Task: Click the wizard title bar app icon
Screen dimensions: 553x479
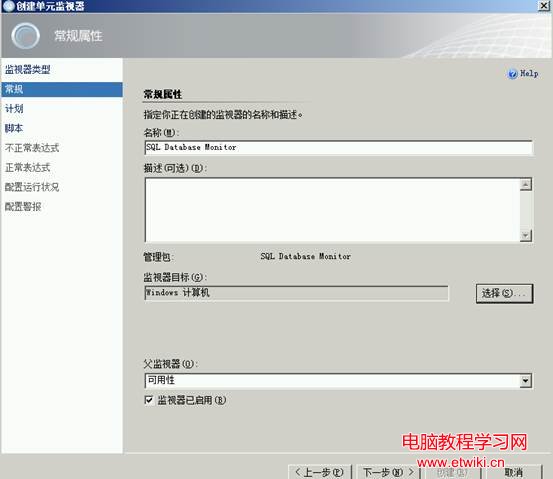Action: tap(8, 6)
